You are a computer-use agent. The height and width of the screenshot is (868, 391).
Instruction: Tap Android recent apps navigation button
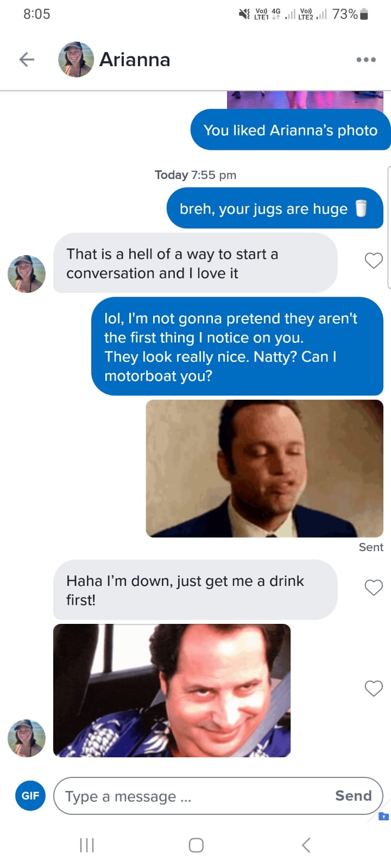87,845
